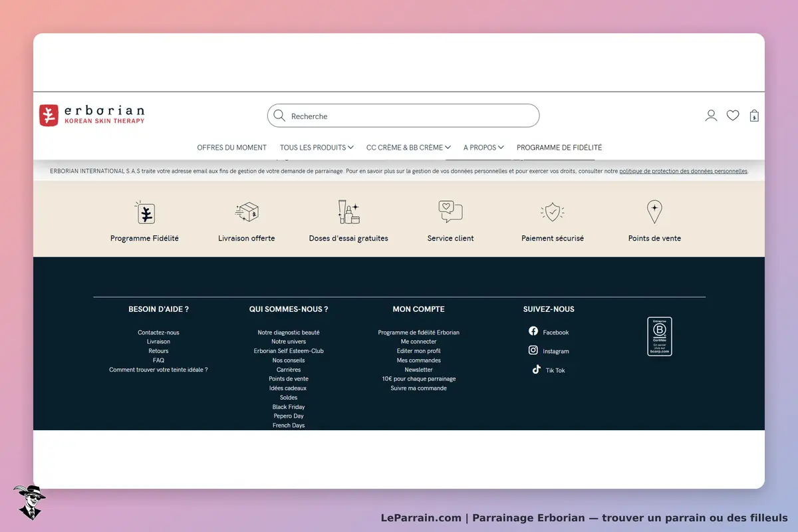Open Suivre ma commande link
Image resolution: width=798 pixels, height=532 pixels.
pyautogui.click(x=419, y=388)
